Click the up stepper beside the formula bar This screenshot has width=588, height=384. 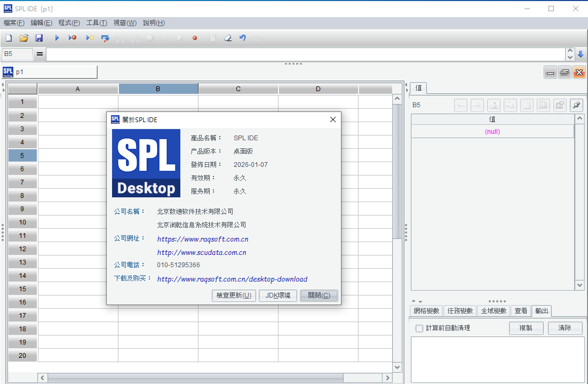570,51
